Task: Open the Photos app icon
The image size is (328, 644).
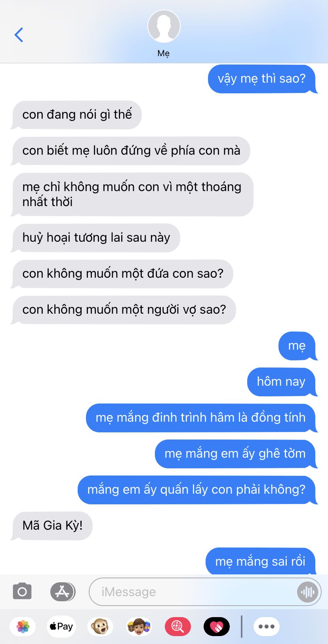Action: click(23, 627)
